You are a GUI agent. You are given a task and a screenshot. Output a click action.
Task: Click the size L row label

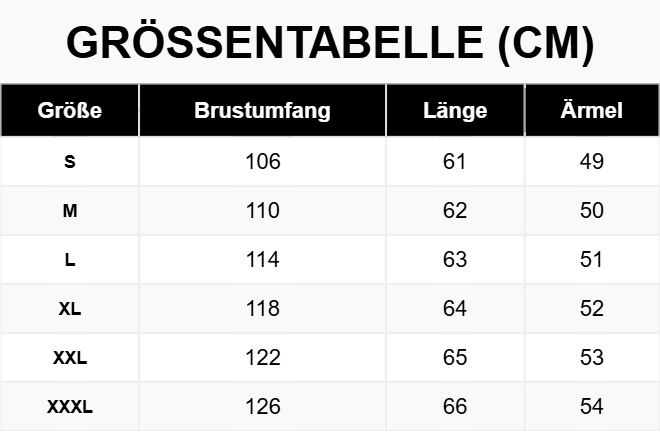click(x=69, y=260)
